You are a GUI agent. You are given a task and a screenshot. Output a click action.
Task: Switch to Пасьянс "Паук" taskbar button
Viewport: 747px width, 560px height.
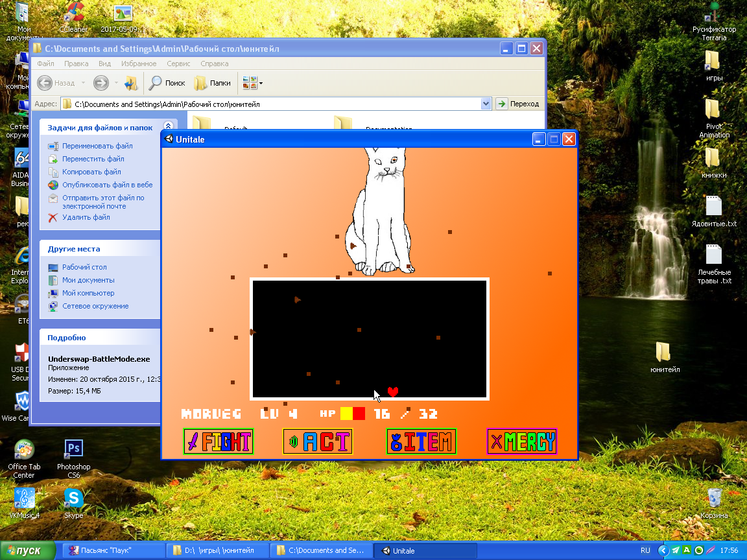tap(113, 550)
